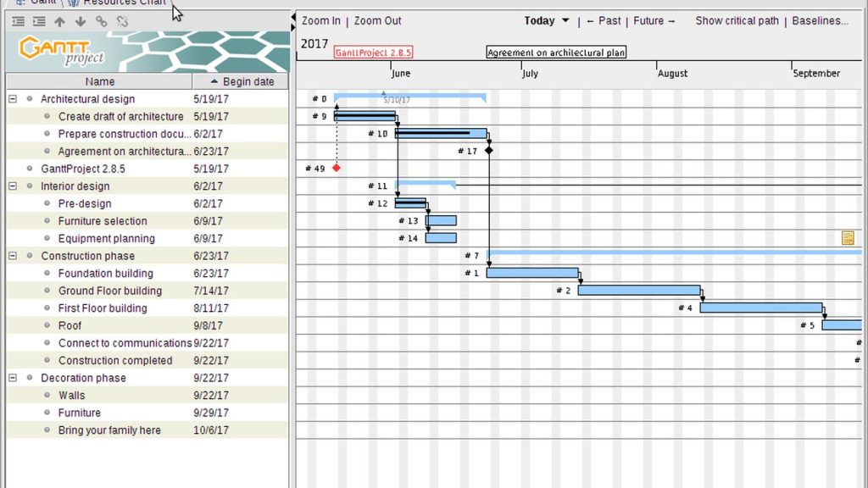Click the Prepare construction bar #10 in chart
The height and width of the screenshot is (488, 868).
pyautogui.click(x=441, y=133)
